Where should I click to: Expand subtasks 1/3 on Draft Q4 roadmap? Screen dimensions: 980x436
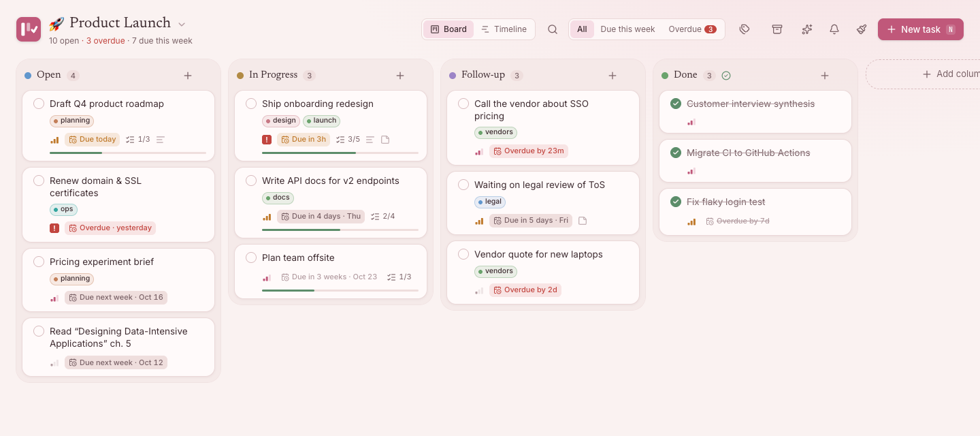(x=138, y=140)
